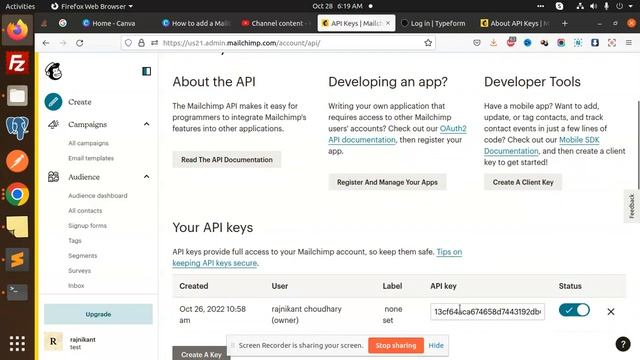Click the Create pencil icon
This screenshot has width=640, height=360.
pyautogui.click(x=53, y=102)
